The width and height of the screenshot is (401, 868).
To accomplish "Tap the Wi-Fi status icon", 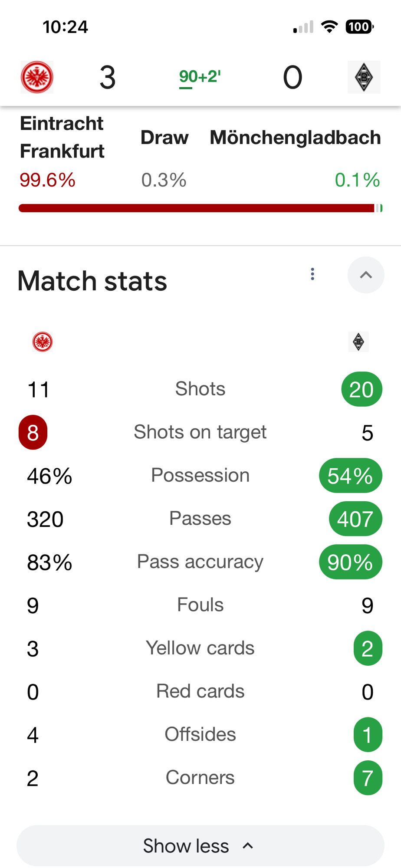I will pyautogui.click(x=329, y=27).
